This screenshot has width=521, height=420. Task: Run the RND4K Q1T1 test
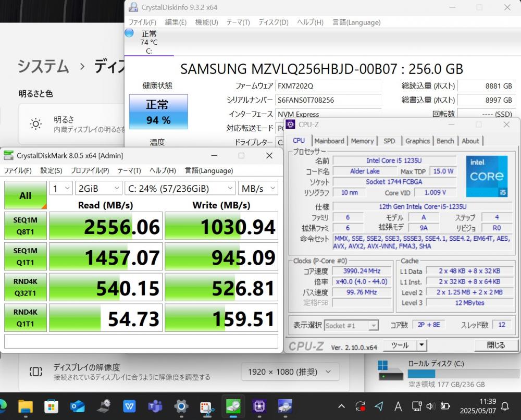coord(25,318)
